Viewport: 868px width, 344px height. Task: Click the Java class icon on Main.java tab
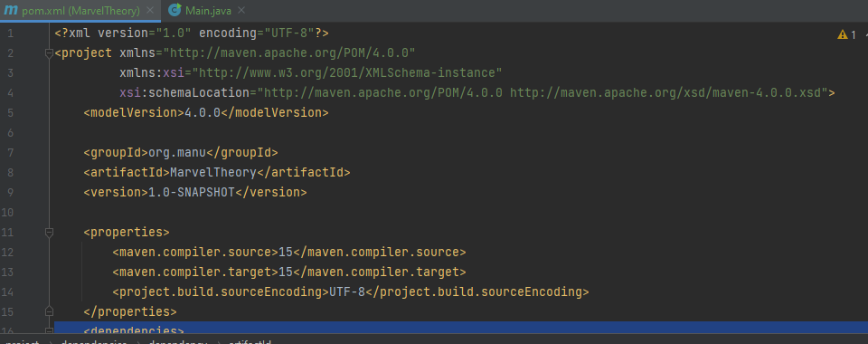(175, 10)
